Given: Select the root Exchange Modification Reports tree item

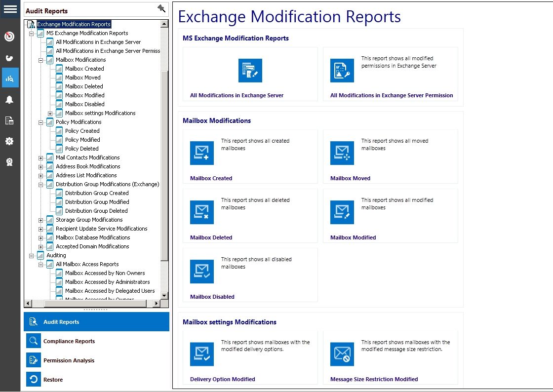Looking at the screenshot, I should (74, 24).
